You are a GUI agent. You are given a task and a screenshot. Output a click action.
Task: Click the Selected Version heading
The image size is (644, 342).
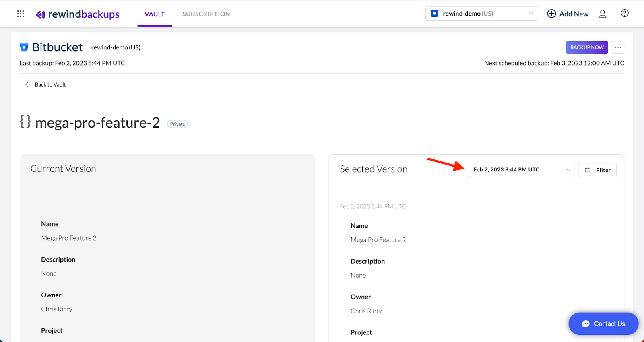[x=374, y=169]
